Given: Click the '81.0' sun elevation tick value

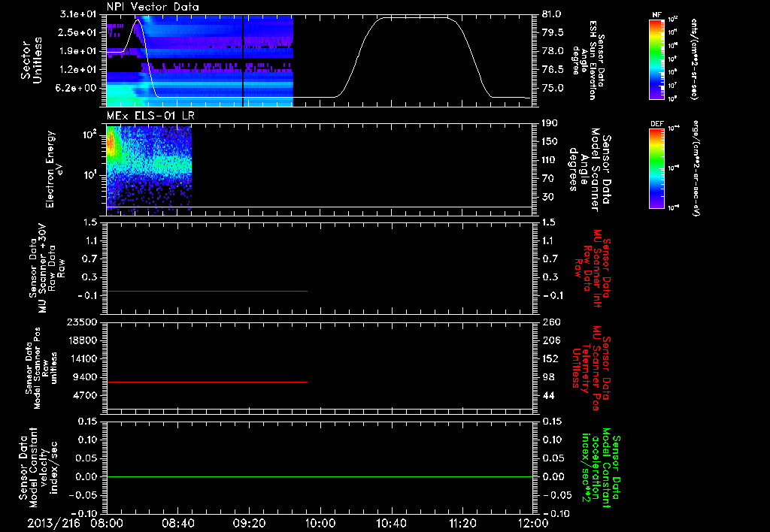Looking at the screenshot, I should 551,14.
